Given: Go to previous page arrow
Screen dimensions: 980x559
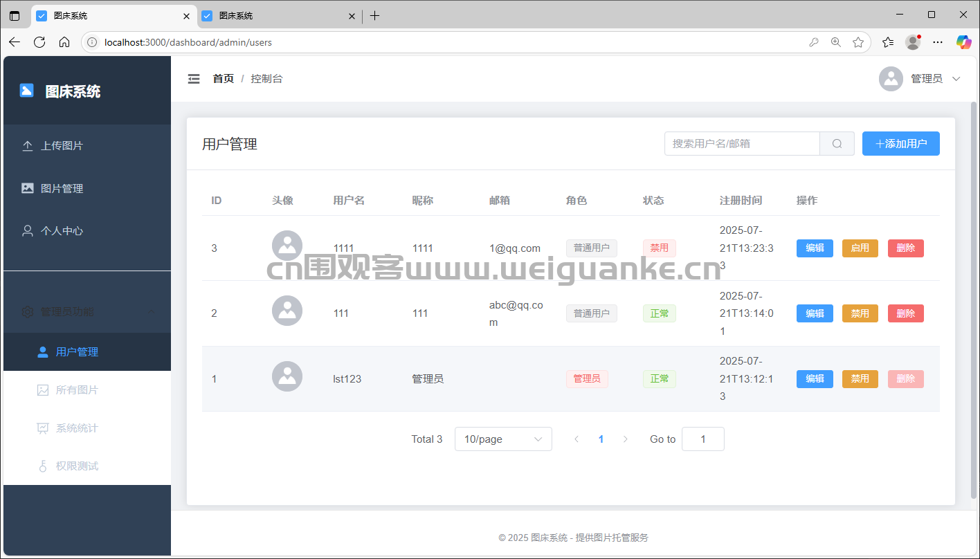Looking at the screenshot, I should (x=577, y=439).
